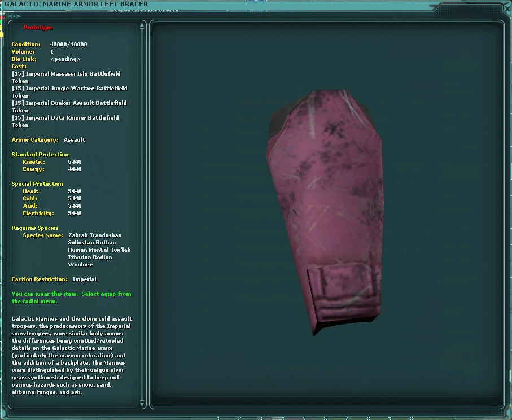The height and width of the screenshot is (420, 512).
Task: Click the Armor Category value 'Assault'
Action: (75, 140)
